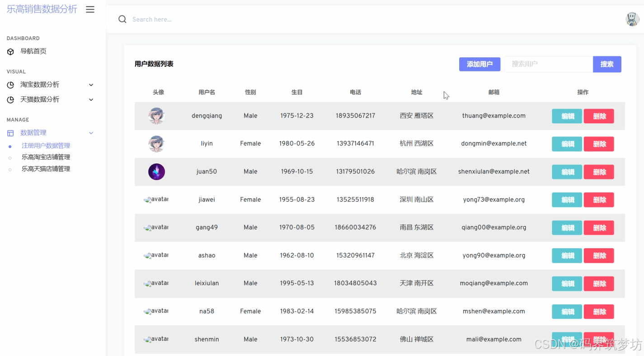Click the 搜索用户 input field
The width and height of the screenshot is (644, 356).
(548, 64)
